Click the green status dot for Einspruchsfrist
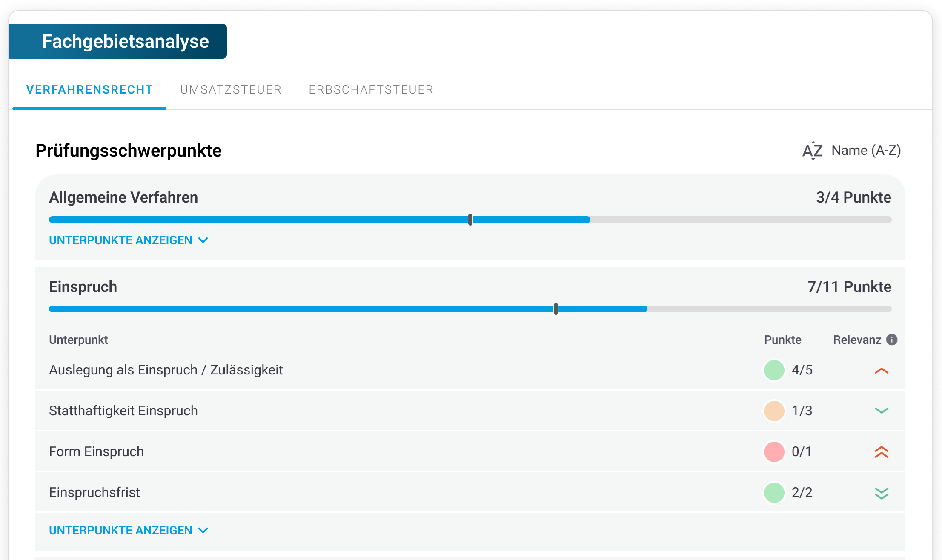 pyautogui.click(x=774, y=492)
